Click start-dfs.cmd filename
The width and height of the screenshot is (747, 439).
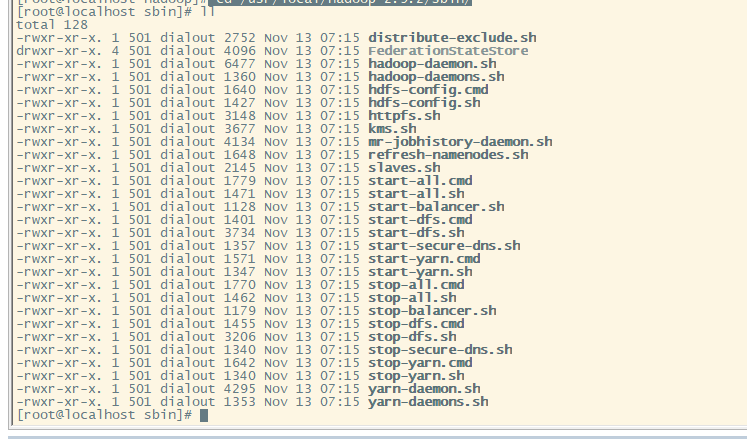[x=420, y=220]
